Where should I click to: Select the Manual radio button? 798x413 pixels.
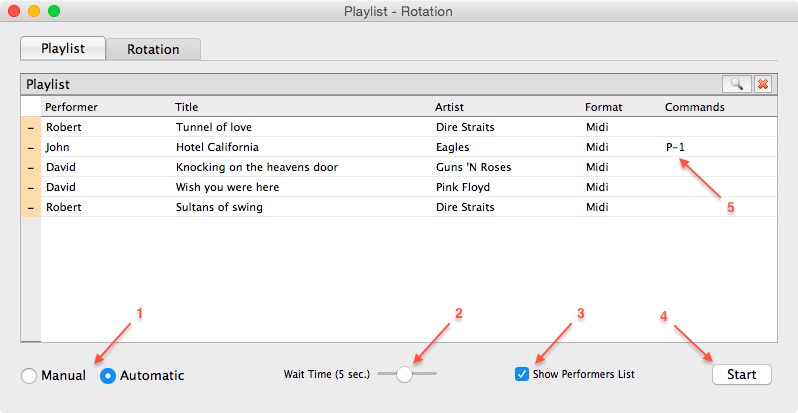pos(29,376)
